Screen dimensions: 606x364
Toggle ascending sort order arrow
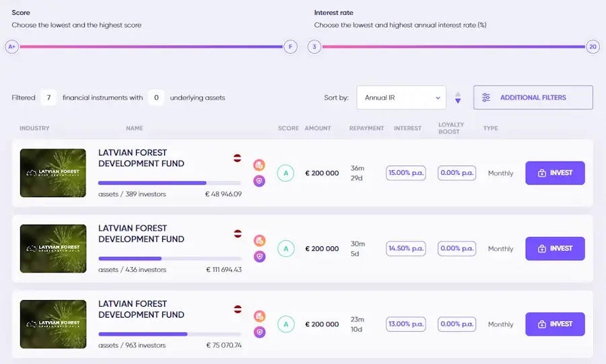coord(458,94)
